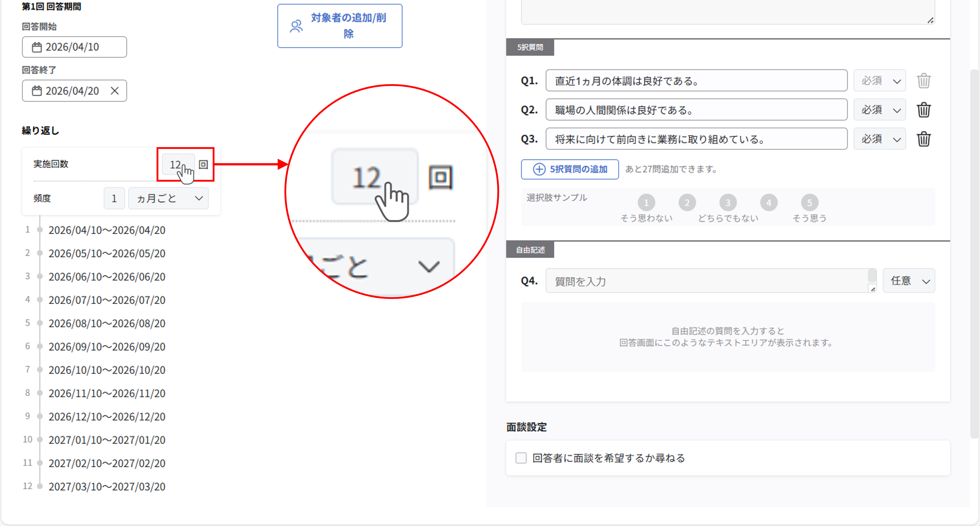The height and width of the screenshot is (526, 980).
Task: Open Q2 必須 requirement dropdown
Action: point(880,110)
